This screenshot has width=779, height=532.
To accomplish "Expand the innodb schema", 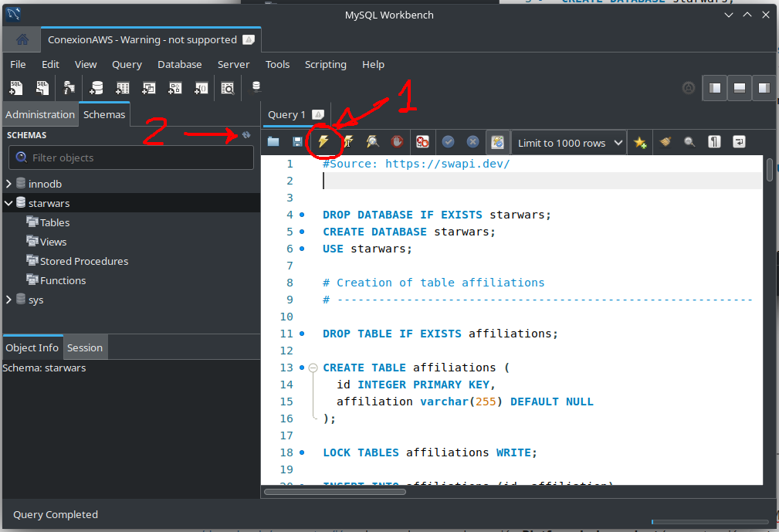I will (x=8, y=183).
